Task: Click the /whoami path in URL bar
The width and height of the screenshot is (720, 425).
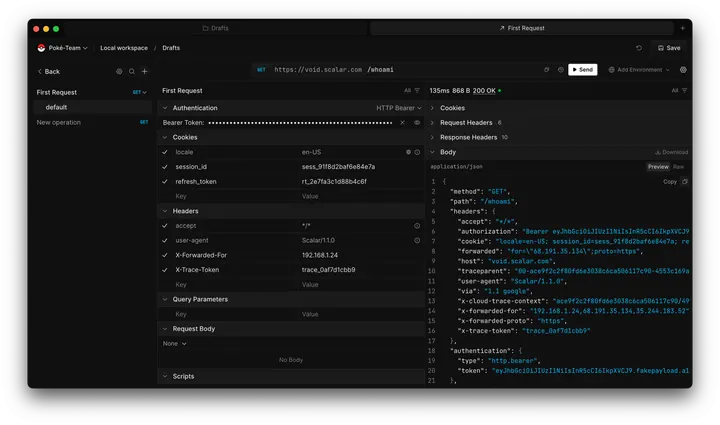Action: click(380, 70)
